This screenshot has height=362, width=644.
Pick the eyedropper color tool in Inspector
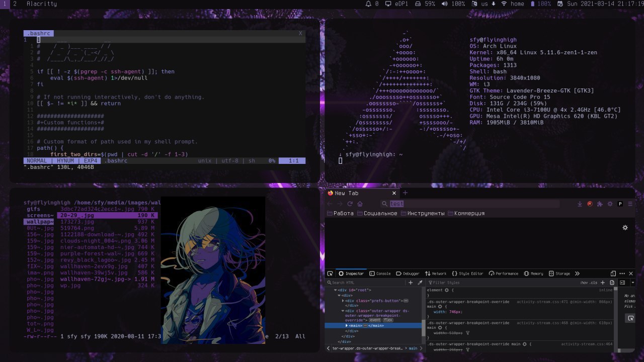point(420,283)
